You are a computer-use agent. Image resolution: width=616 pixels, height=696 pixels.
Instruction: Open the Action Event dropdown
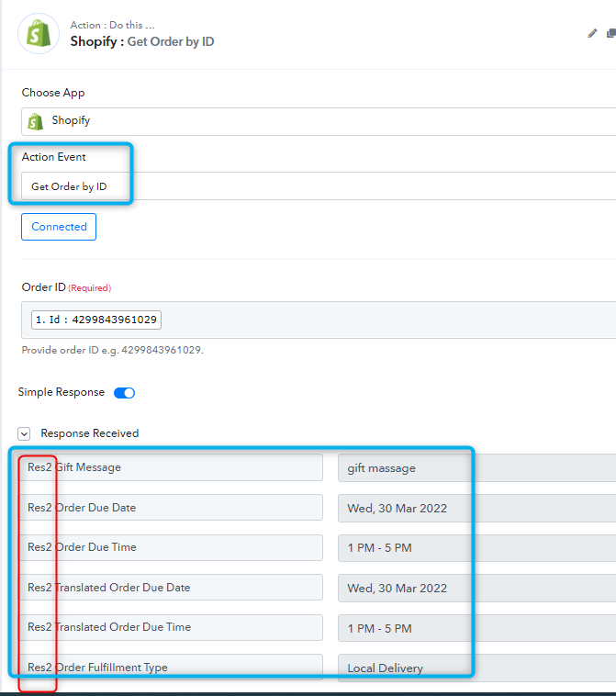pyautogui.click(x=319, y=186)
